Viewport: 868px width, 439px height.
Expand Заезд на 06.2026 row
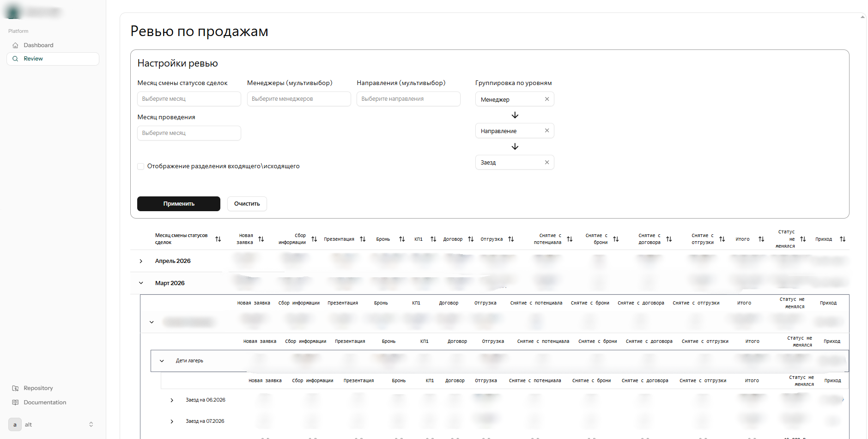point(172,400)
